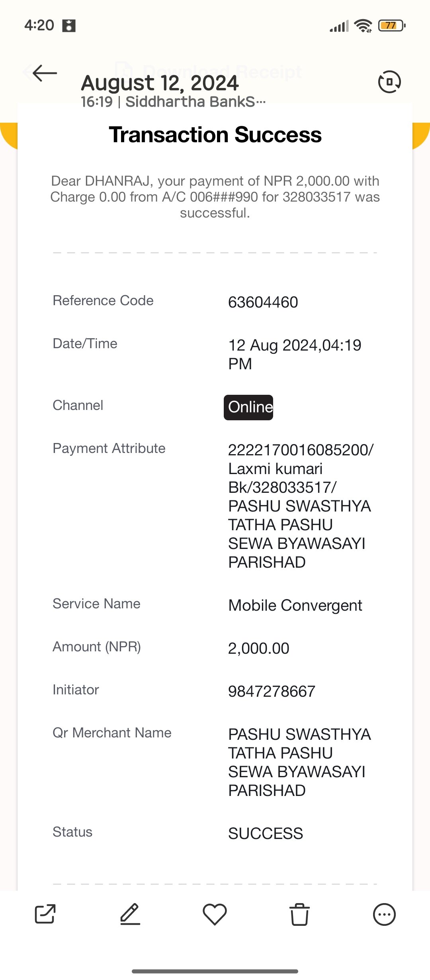The image size is (430, 980).
Task: Tap the SUCCESS status value
Action: [266, 833]
